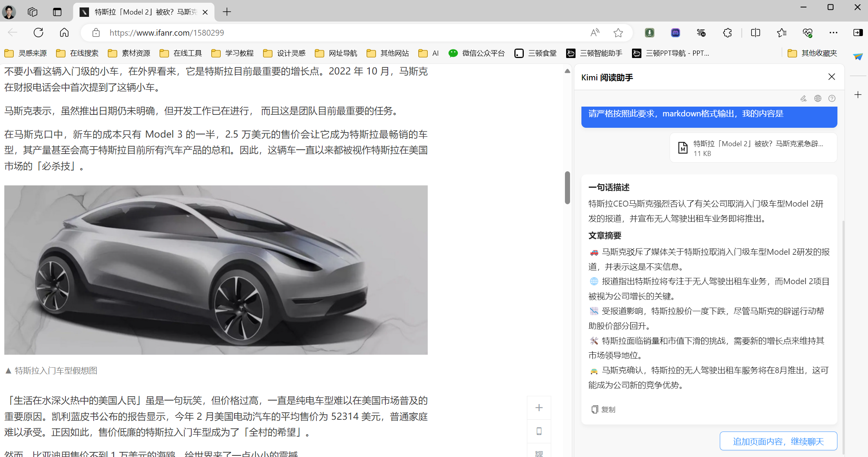Open the 设计灵感 bookmark folder

click(285, 53)
